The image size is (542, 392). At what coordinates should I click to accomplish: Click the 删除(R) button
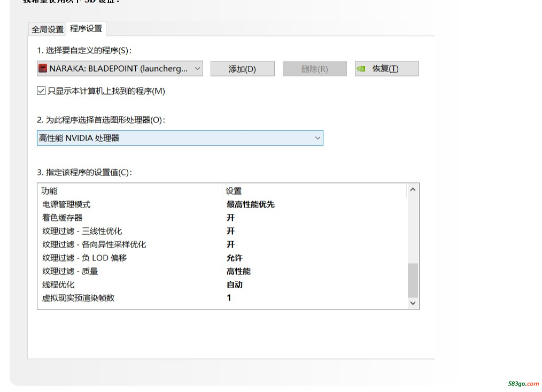coord(314,69)
